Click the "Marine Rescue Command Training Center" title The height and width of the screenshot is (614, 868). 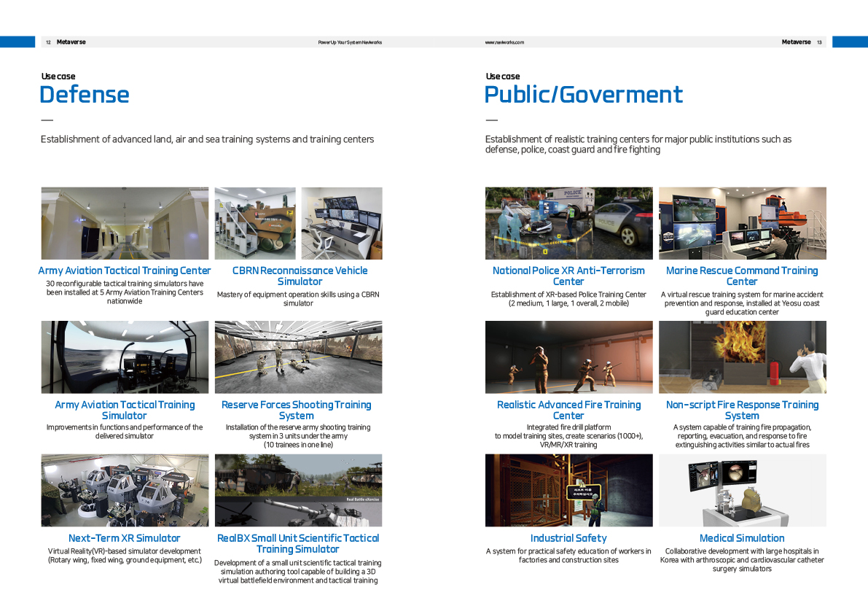(742, 276)
